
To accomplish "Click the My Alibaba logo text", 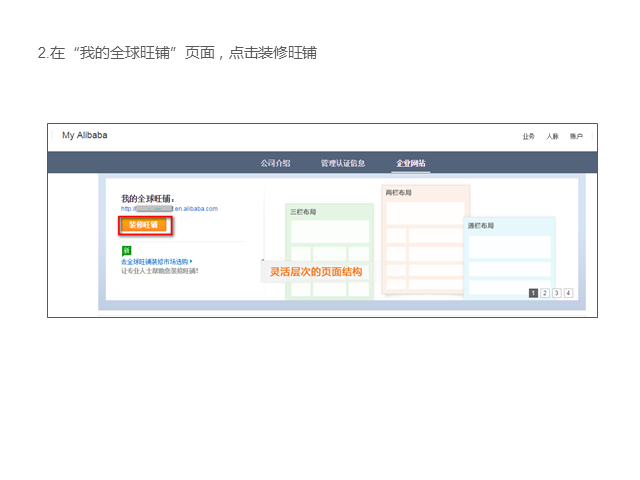I will (x=84, y=135).
